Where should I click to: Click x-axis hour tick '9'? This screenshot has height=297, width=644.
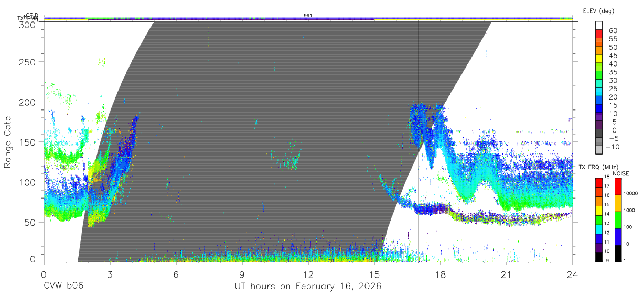coord(242,274)
